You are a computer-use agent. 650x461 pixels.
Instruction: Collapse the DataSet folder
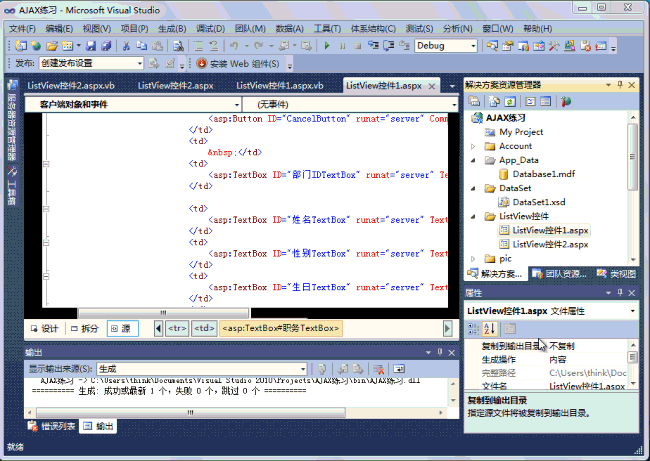(x=473, y=188)
